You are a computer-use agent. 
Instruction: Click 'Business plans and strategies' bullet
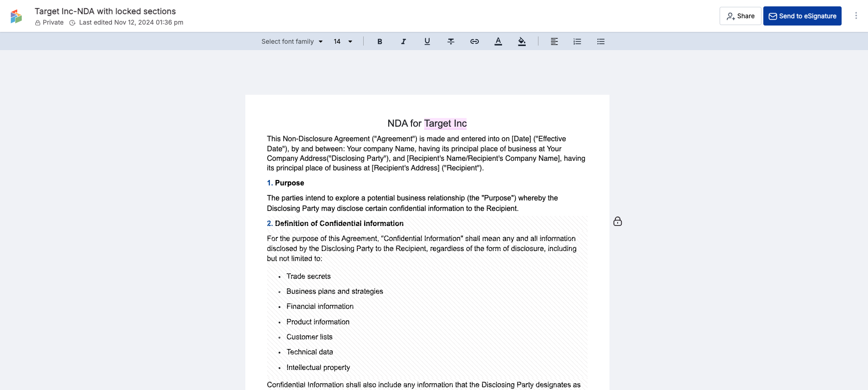(335, 292)
